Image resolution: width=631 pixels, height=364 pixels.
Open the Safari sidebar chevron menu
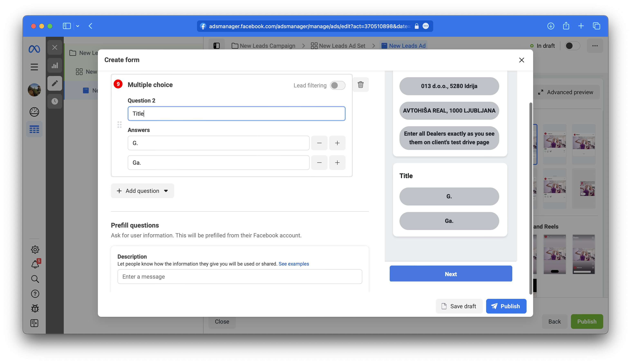coord(78,26)
